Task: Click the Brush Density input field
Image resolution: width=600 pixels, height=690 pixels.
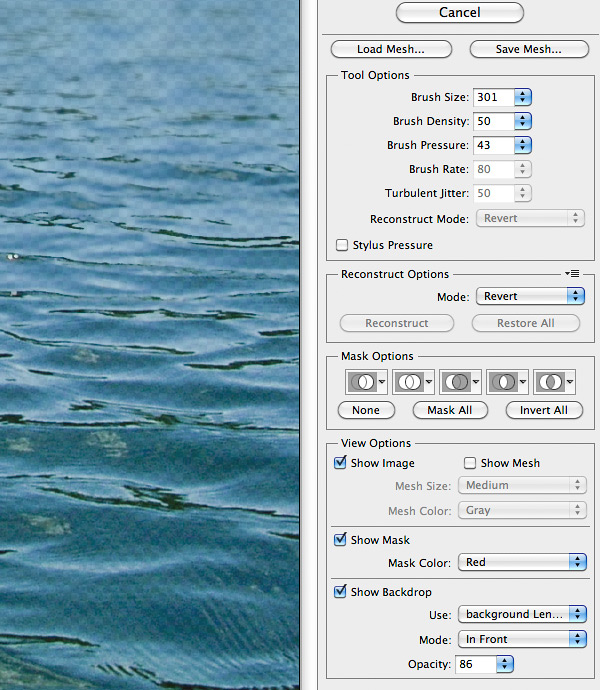Action: point(494,121)
